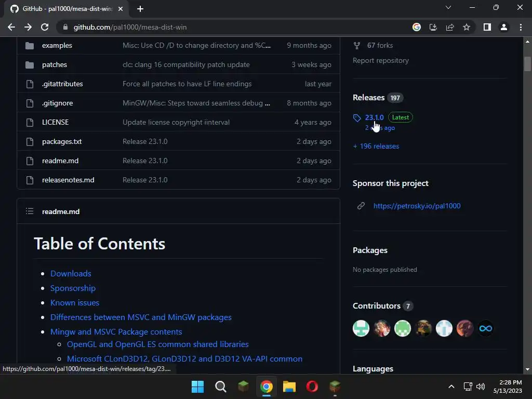
Task: Click the file icon beside LICENSE
Action: tap(30, 123)
